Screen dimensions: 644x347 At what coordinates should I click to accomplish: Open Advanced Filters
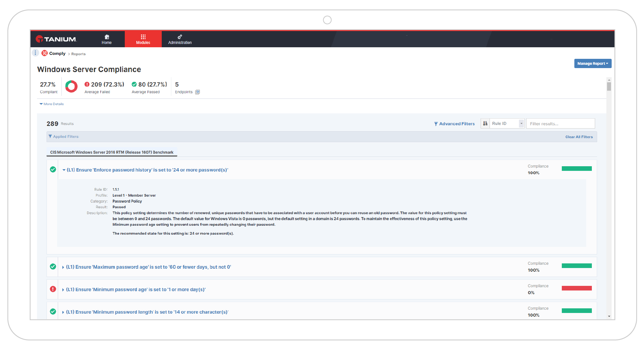click(455, 124)
